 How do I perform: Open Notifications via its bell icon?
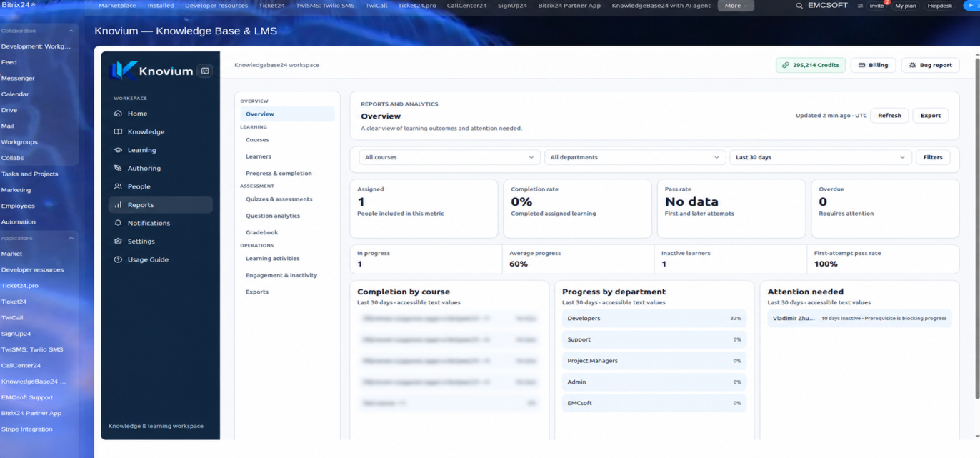pyautogui.click(x=118, y=223)
